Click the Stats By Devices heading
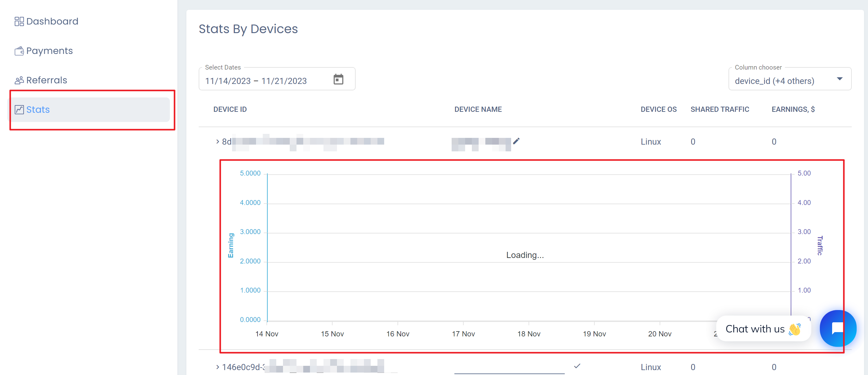 (248, 29)
